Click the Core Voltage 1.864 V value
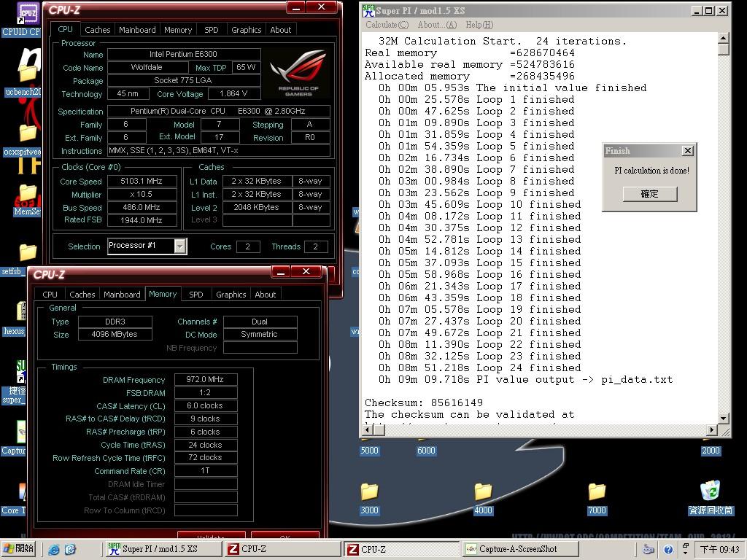This screenshot has width=747, height=560. click(x=233, y=94)
